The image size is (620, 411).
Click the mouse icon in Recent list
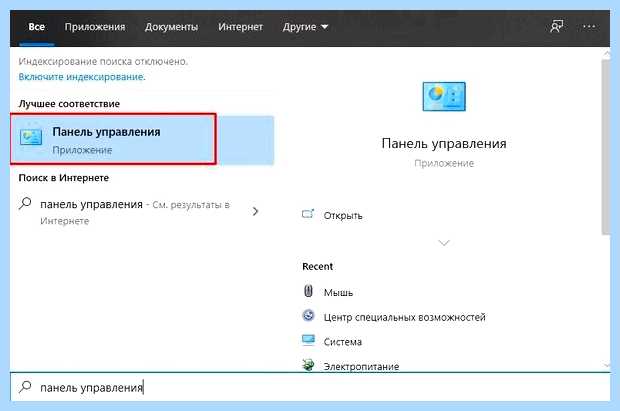pyautogui.click(x=308, y=291)
